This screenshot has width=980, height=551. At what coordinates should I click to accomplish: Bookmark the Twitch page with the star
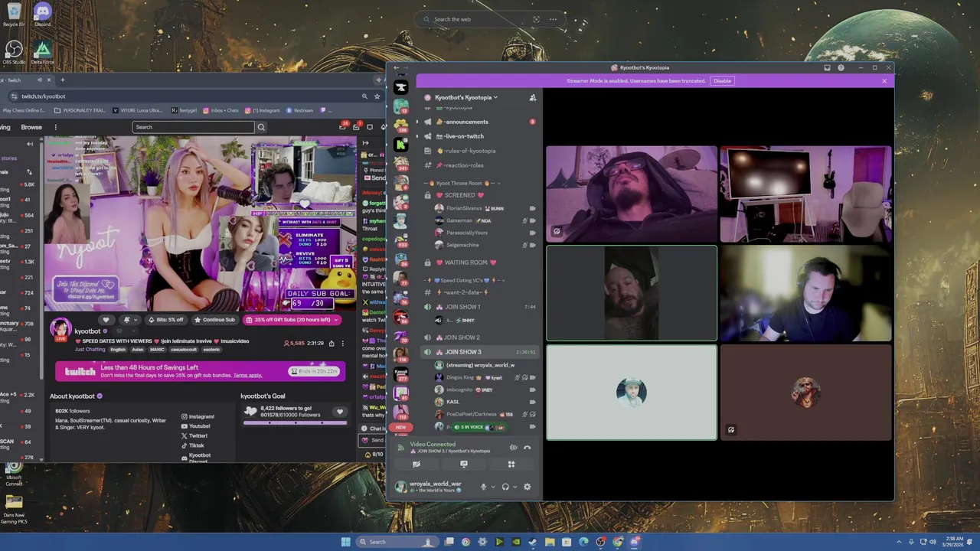coord(377,96)
